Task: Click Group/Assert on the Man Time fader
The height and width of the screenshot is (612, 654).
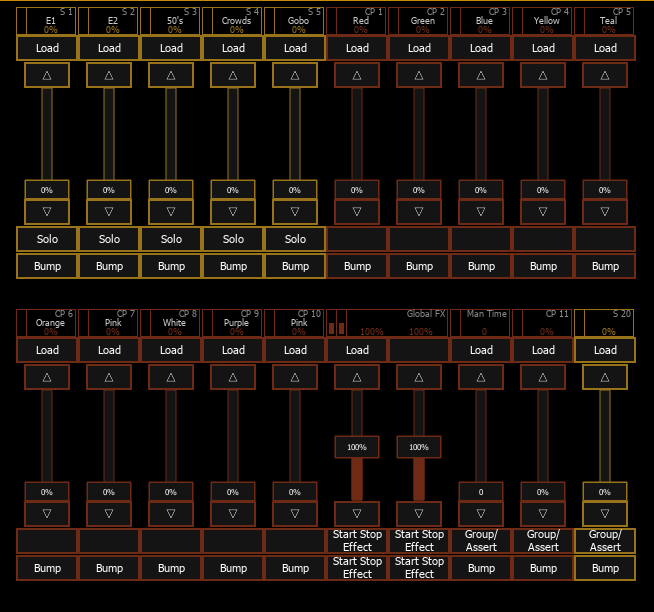Action: click(x=481, y=541)
